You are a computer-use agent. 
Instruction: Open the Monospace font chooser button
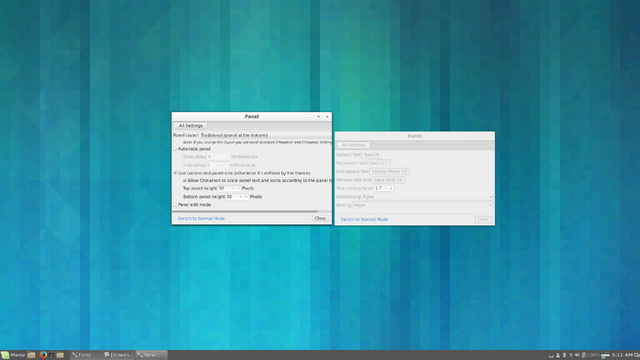[389, 171]
